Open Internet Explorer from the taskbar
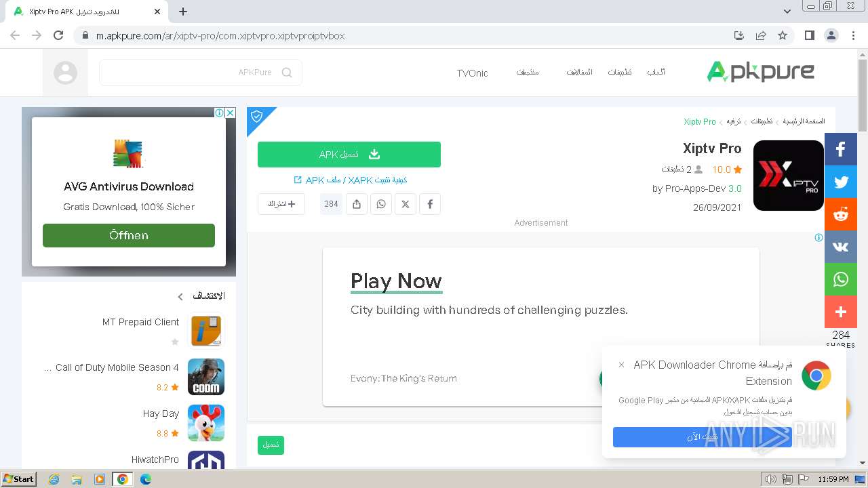868x488 pixels. pyautogui.click(x=54, y=479)
